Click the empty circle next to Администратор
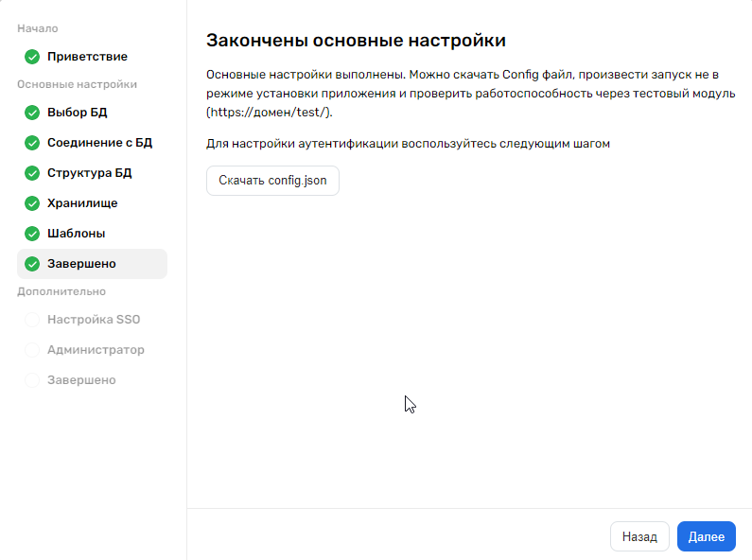Image resolution: width=752 pixels, height=560 pixels. (x=32, y=350)
